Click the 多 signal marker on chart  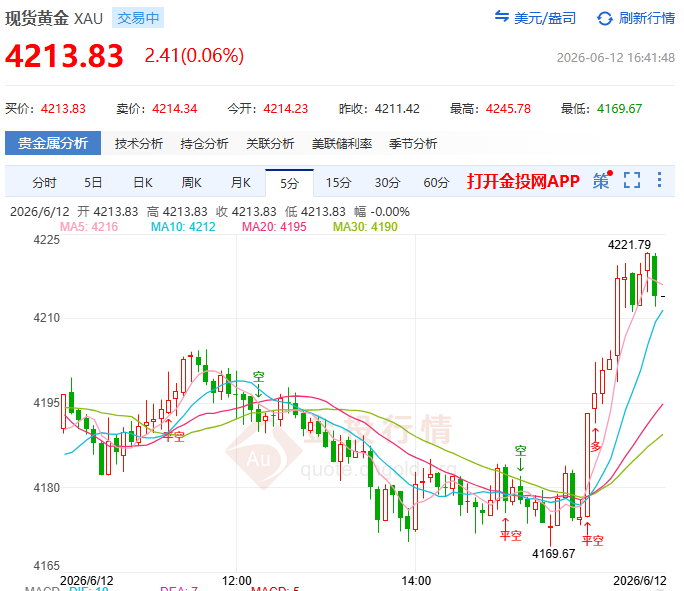[595, 446]
